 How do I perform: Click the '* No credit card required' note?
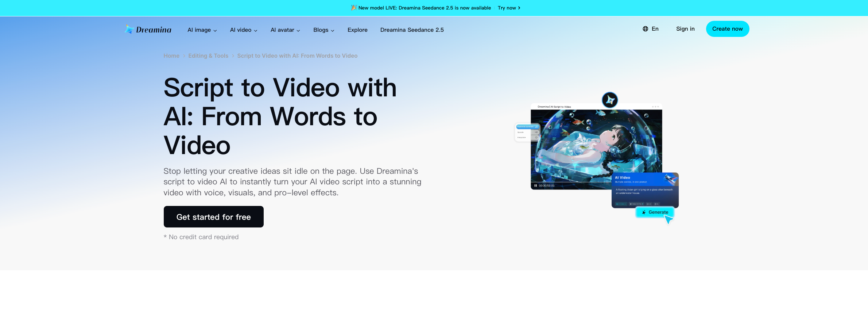[201, 237]
